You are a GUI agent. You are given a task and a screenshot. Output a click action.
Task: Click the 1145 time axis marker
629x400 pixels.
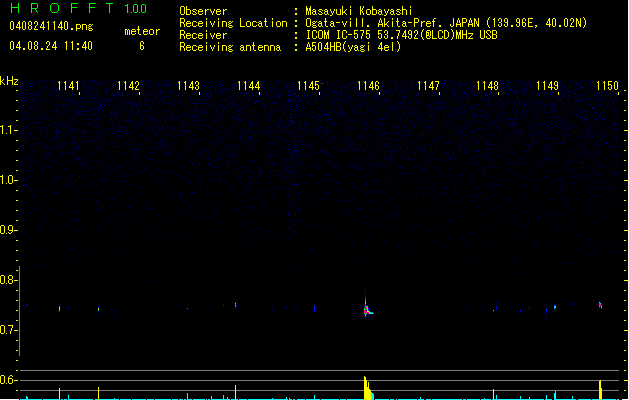click(x=308, y=86)
